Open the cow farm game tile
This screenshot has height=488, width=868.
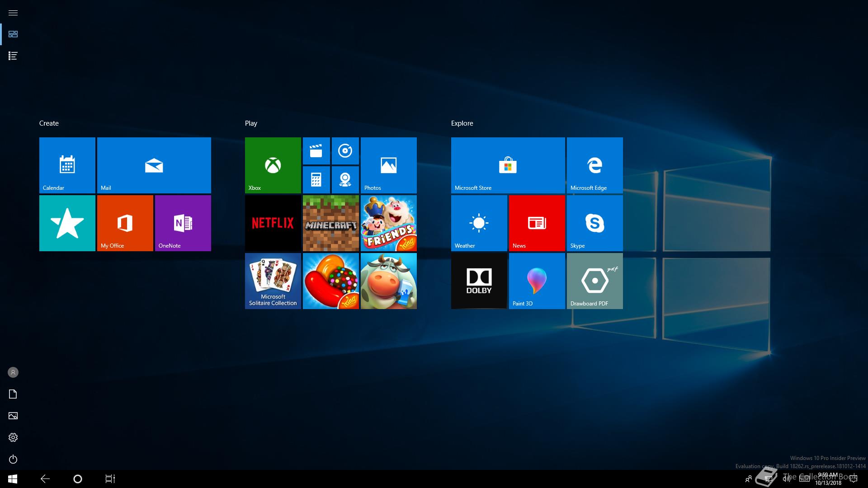pyautogui.click(x=389, y=281)
